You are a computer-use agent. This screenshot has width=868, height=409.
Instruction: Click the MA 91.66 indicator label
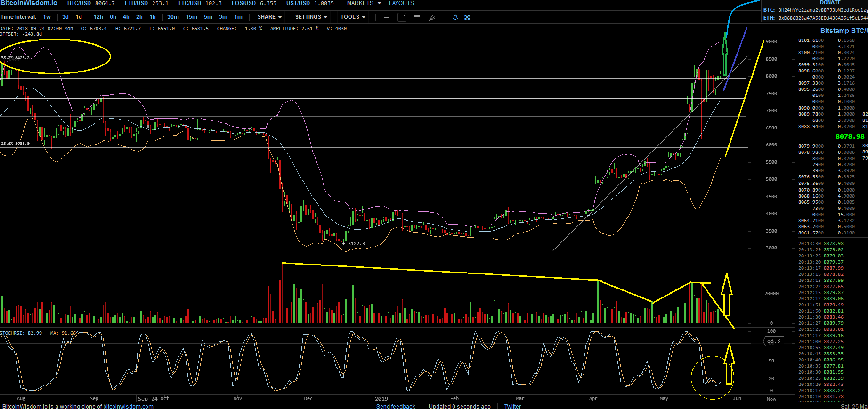(x=63, y=333)
